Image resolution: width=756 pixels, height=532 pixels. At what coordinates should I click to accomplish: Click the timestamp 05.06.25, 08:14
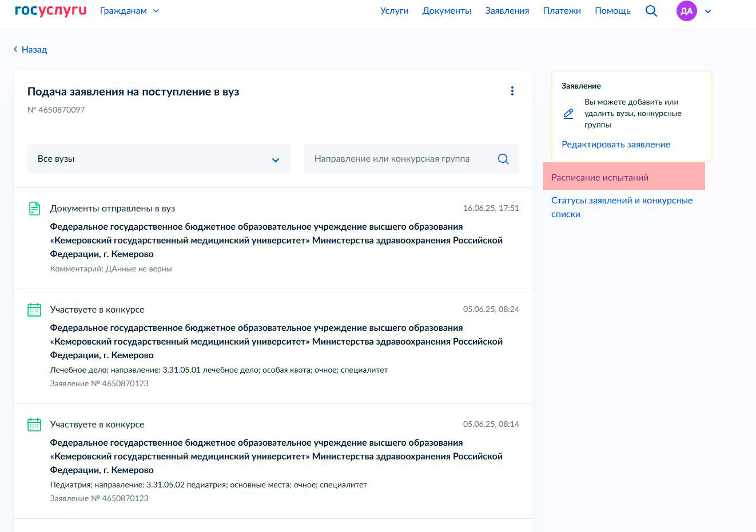click(x=491, y=424)
